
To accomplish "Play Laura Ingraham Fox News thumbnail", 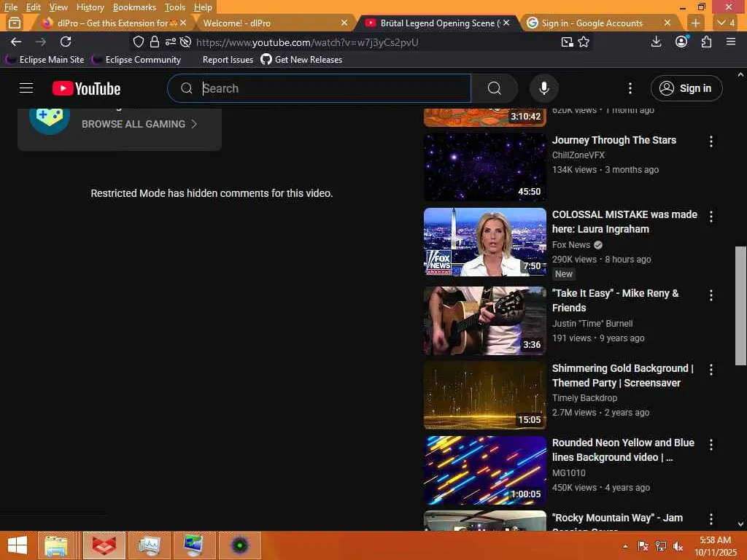I will (x=484, y=242).
